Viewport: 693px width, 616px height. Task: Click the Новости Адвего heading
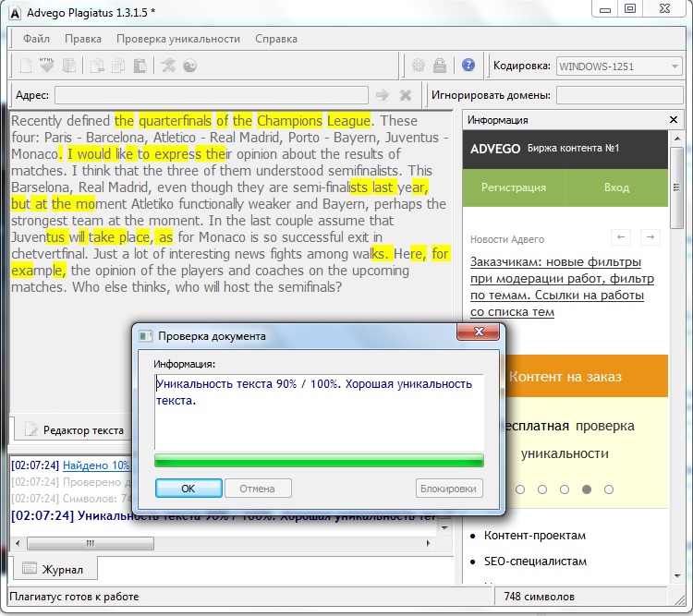(x=507, y=239)
